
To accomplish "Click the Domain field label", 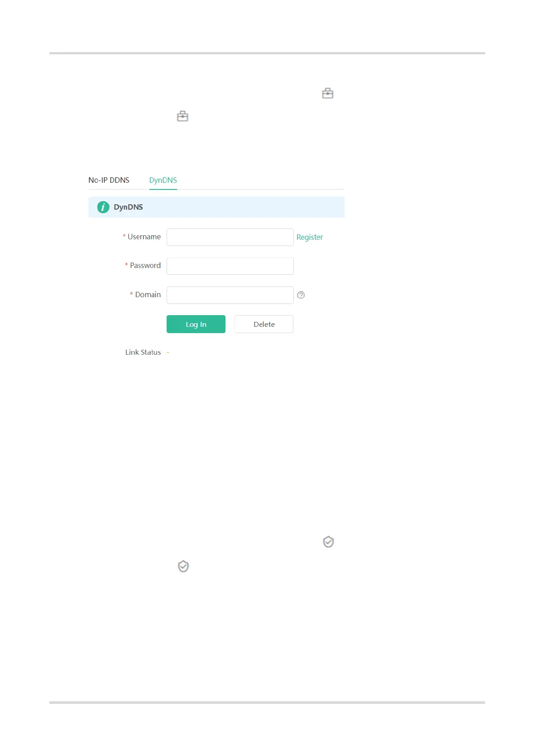I will tap(148, 294).
